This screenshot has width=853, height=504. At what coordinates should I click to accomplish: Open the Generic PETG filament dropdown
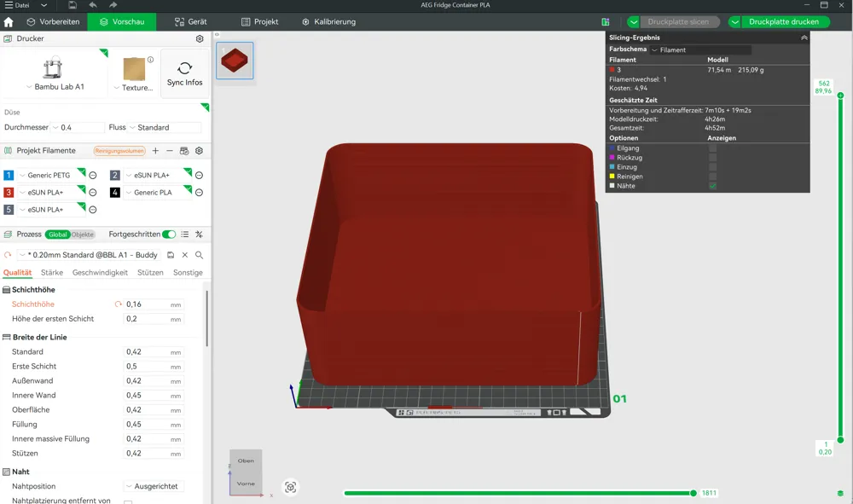tap(21, 176)
